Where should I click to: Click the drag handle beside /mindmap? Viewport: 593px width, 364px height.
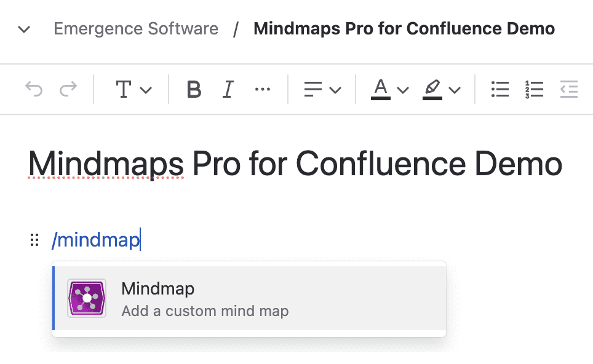tap(34, 240)
